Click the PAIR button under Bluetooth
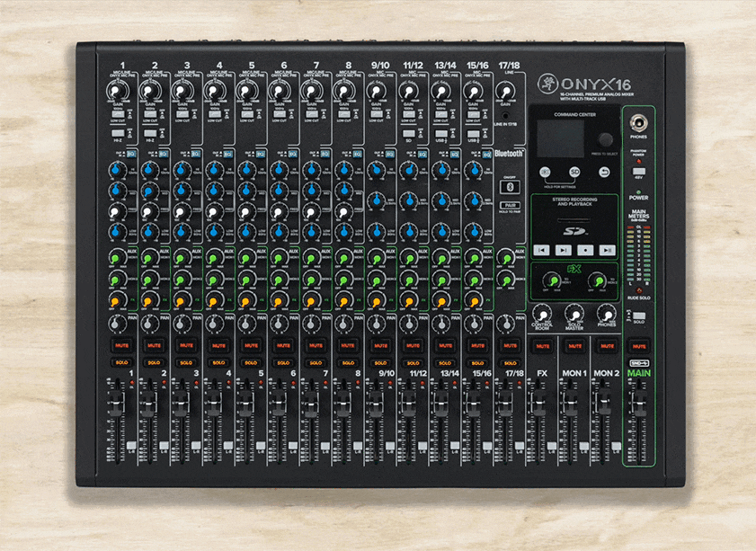The image size is (756, 551). (510, 205)
